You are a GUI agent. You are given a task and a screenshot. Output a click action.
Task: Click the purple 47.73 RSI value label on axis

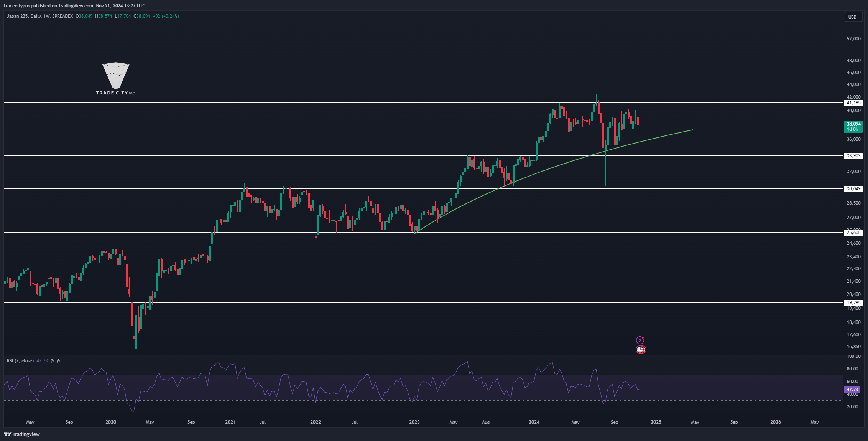tap(852, 389)
